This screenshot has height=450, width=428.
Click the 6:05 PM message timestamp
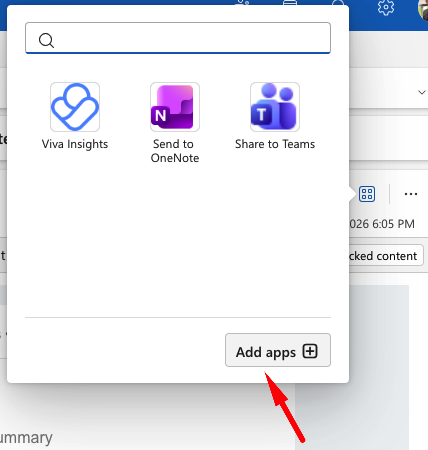tap(382, 224)
